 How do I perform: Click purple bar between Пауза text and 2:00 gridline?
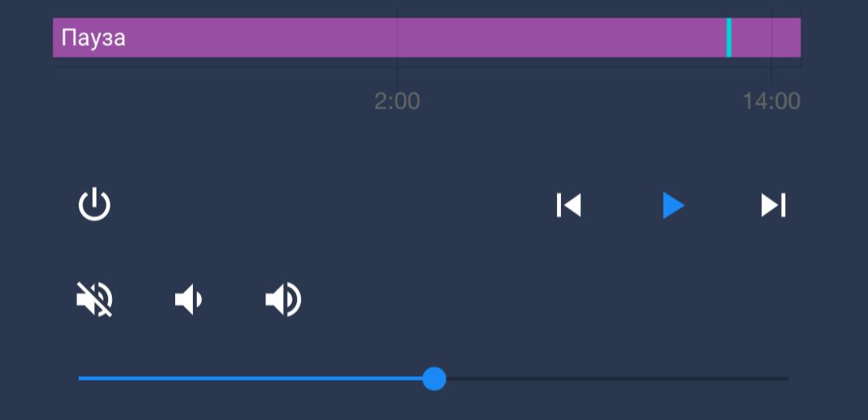[x=262, y=38]
